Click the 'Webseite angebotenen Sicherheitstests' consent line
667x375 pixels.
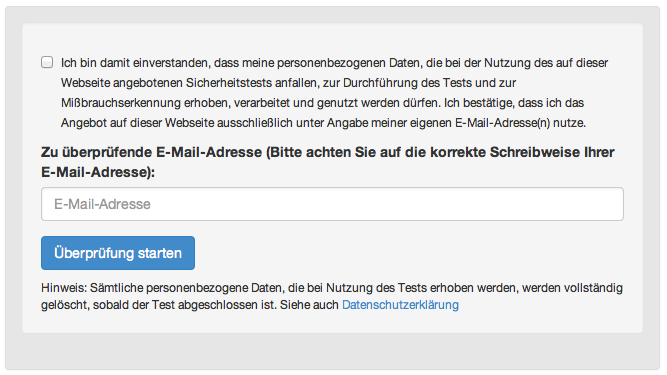(x=288, y=83)
